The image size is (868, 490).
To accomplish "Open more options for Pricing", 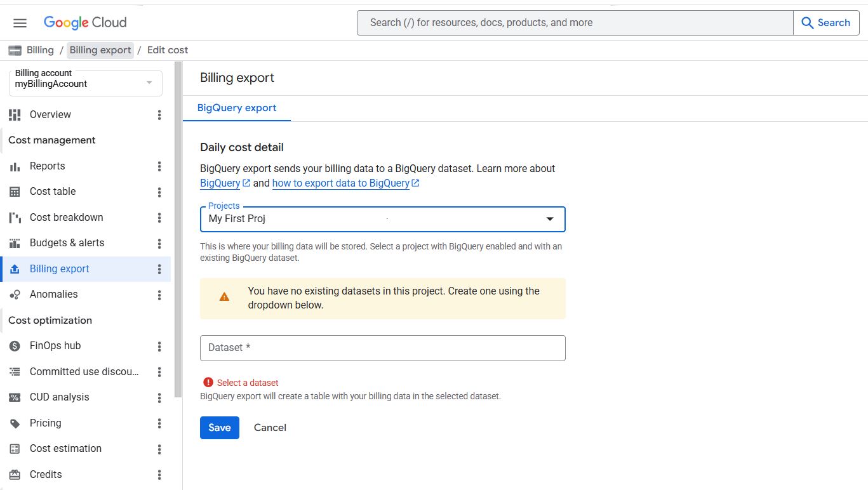I will (159, 423).
